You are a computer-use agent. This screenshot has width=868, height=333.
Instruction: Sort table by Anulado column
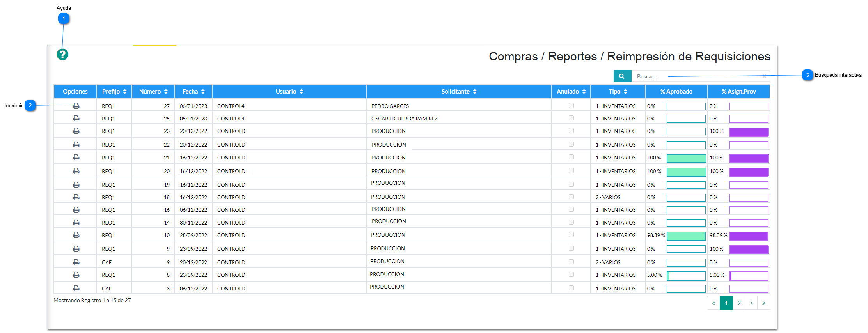coord(571,92)
